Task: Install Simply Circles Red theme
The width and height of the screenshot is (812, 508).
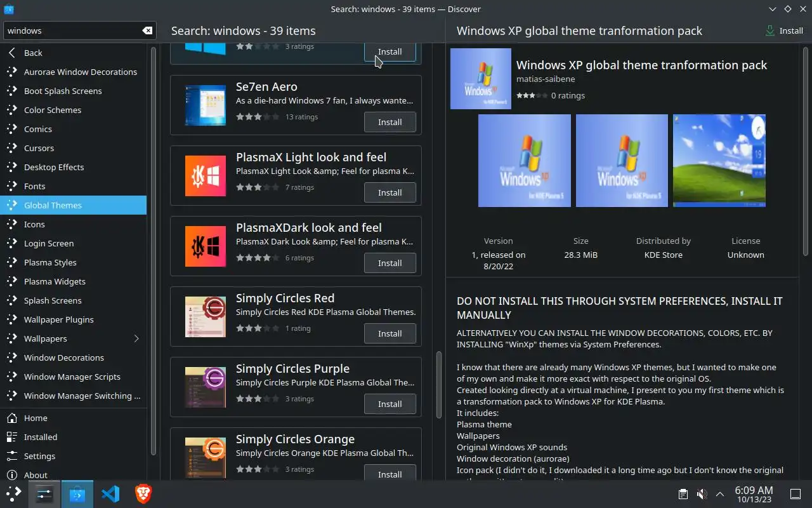Action: tap(390, 333)
